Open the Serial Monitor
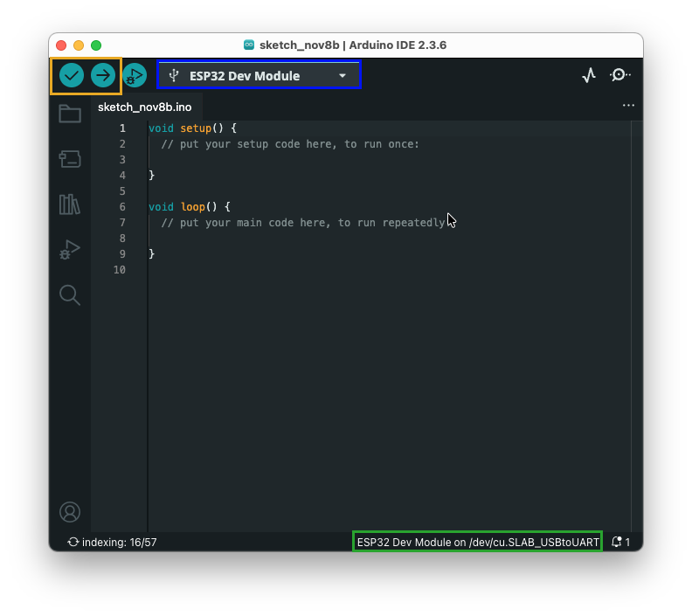692x616 pixels. coord(619,75)
